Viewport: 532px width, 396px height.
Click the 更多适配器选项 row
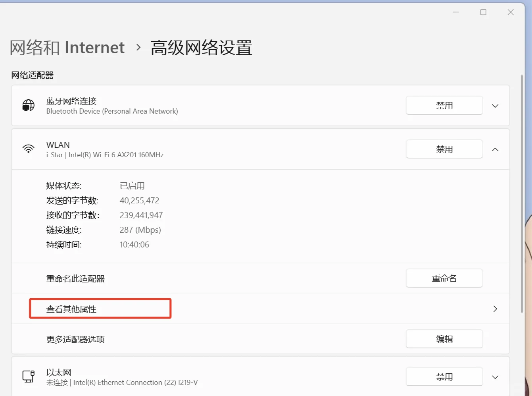click(x=75, y=339)
